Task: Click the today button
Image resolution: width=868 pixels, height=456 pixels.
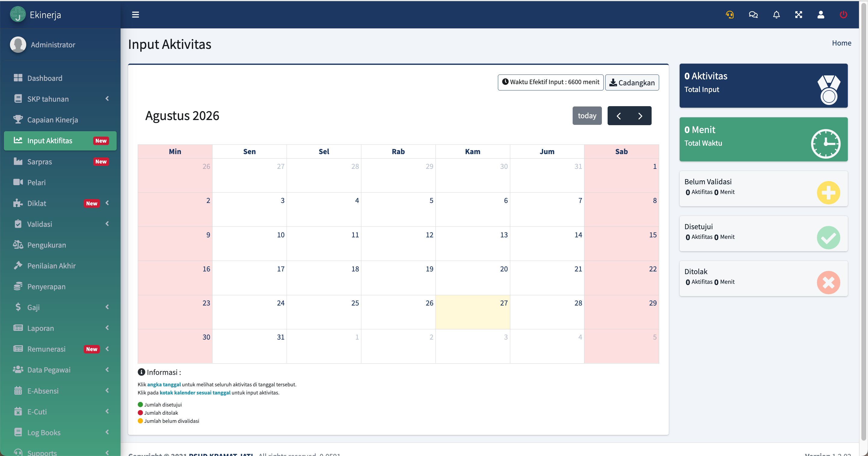Action: click(587, 116)
